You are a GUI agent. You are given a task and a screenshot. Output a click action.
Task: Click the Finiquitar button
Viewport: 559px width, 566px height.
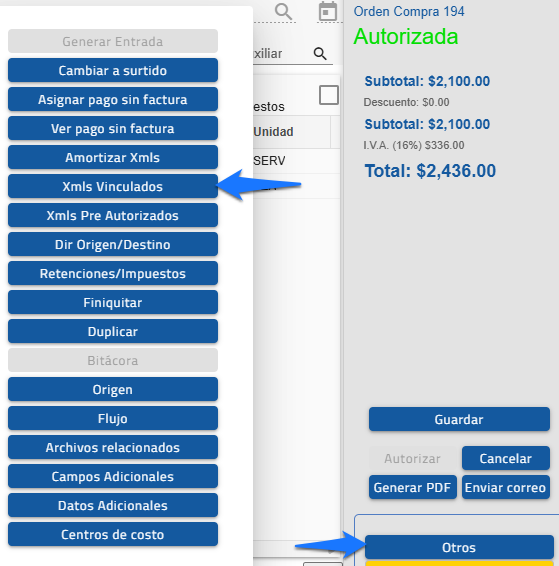click(x=113, y=302)
